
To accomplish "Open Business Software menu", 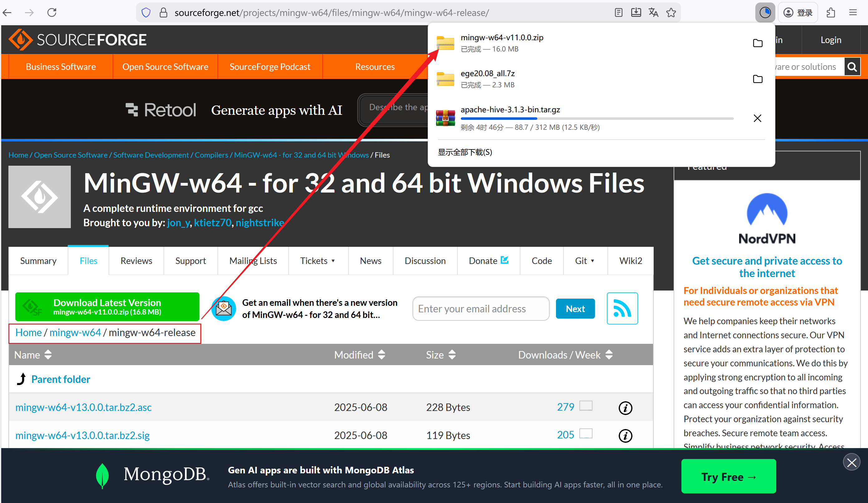I will point(61,66).
